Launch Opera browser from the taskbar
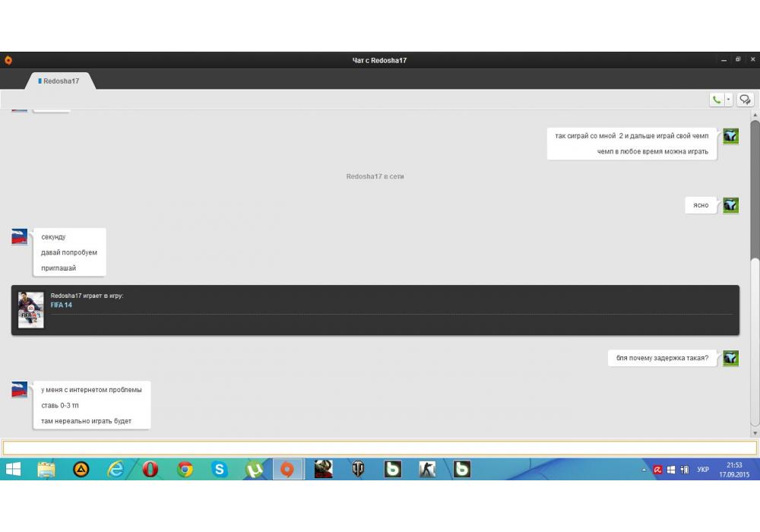This screenshot has width=760, height=532. point(150,469)
